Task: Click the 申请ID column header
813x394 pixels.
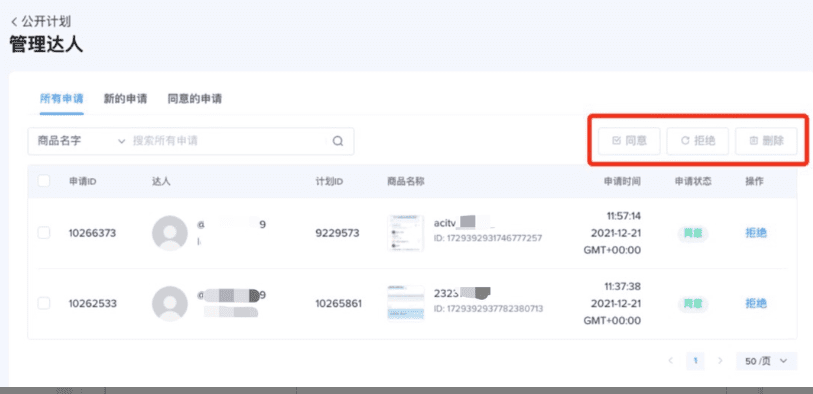Action: point(82,181)
